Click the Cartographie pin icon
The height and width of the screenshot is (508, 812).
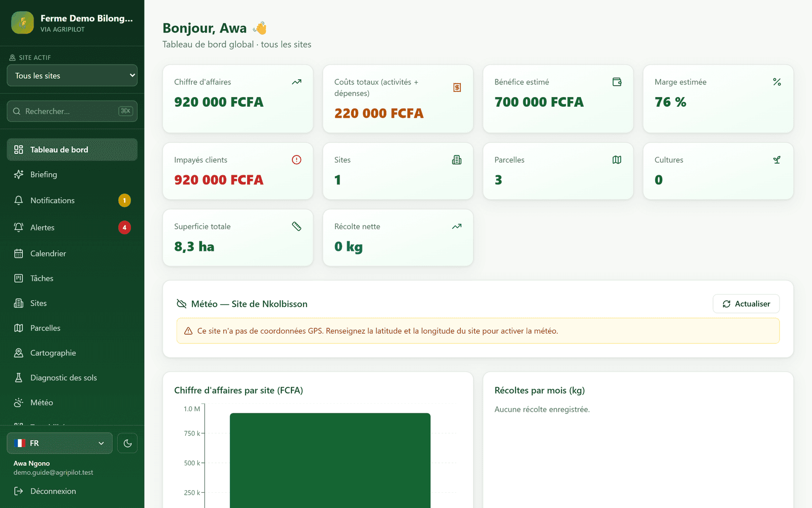(x=19, y=353)
